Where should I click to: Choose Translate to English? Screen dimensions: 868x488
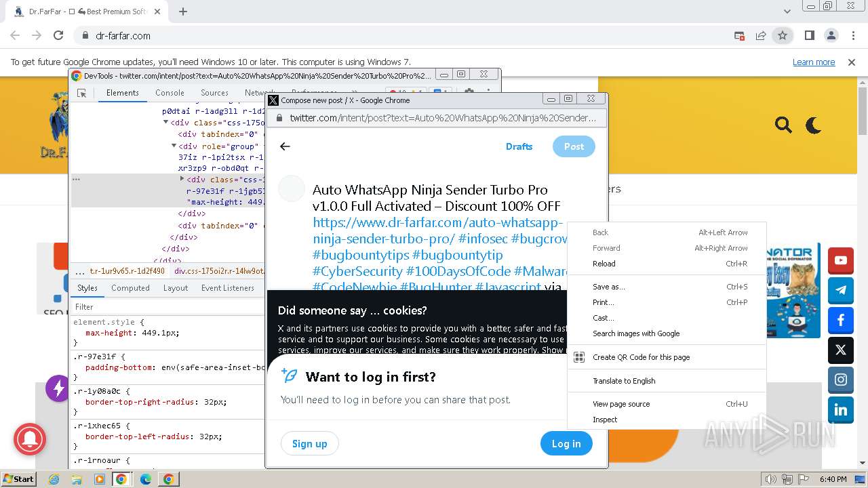click(667, 381)
